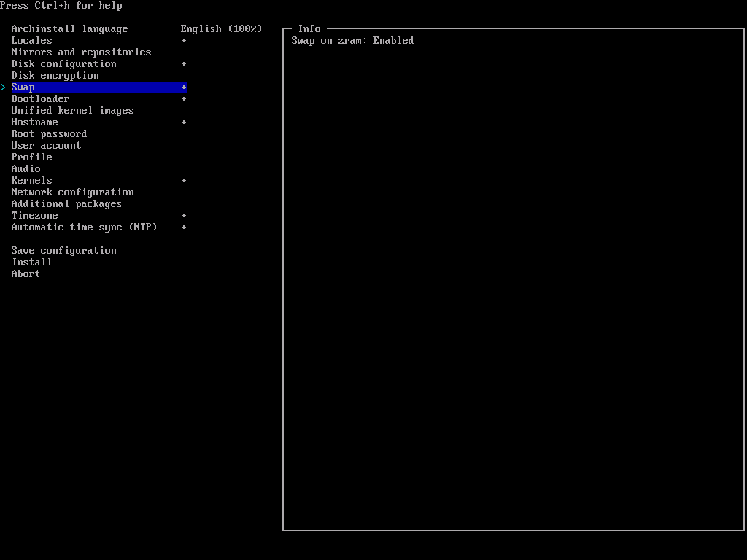Click the plus marker beside Locales

[x=184, y=41]
